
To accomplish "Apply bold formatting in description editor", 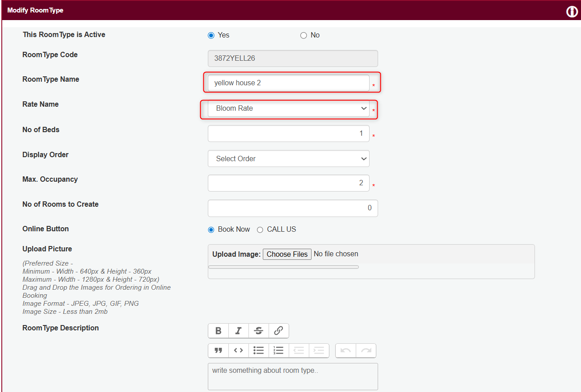I will [218, 331].
